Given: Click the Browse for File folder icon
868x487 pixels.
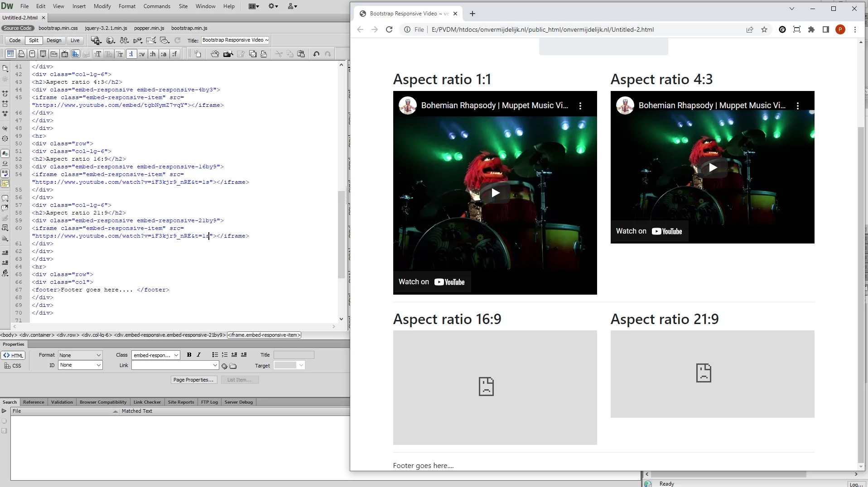Looking at the screenshot, I should (233, 366).
